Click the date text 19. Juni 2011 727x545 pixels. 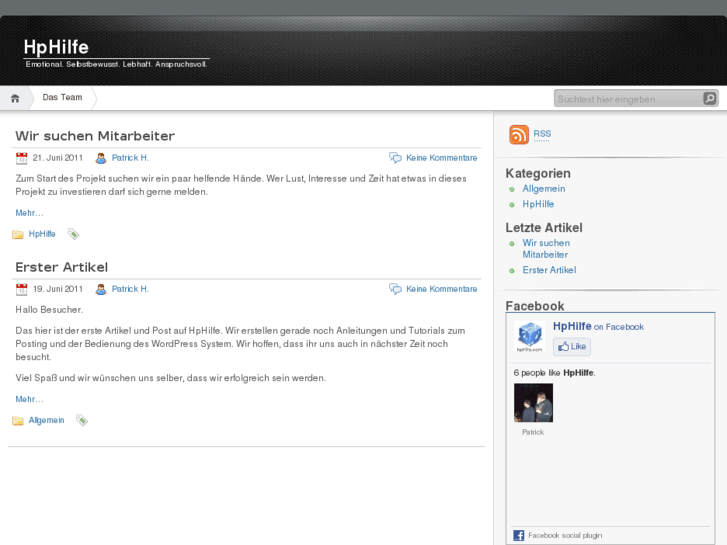pos(57,289)
